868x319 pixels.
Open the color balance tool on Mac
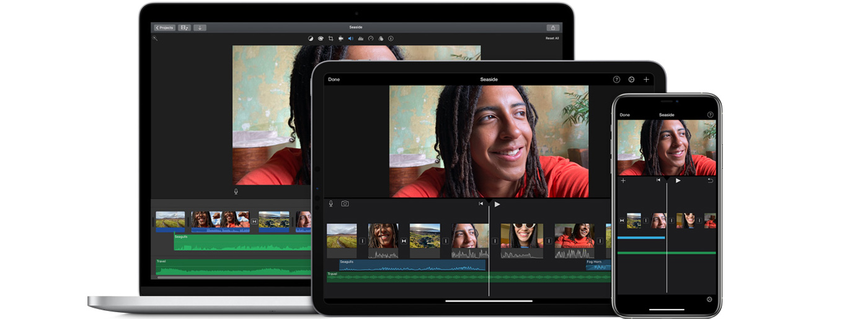(x=311, y=38)
